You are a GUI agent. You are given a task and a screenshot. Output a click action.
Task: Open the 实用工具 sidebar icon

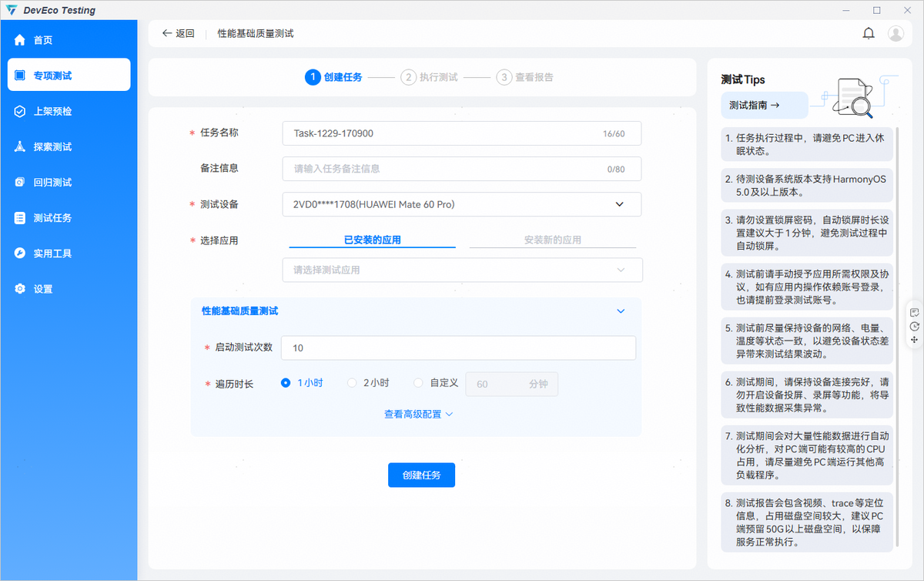click(x=20, y=254)
